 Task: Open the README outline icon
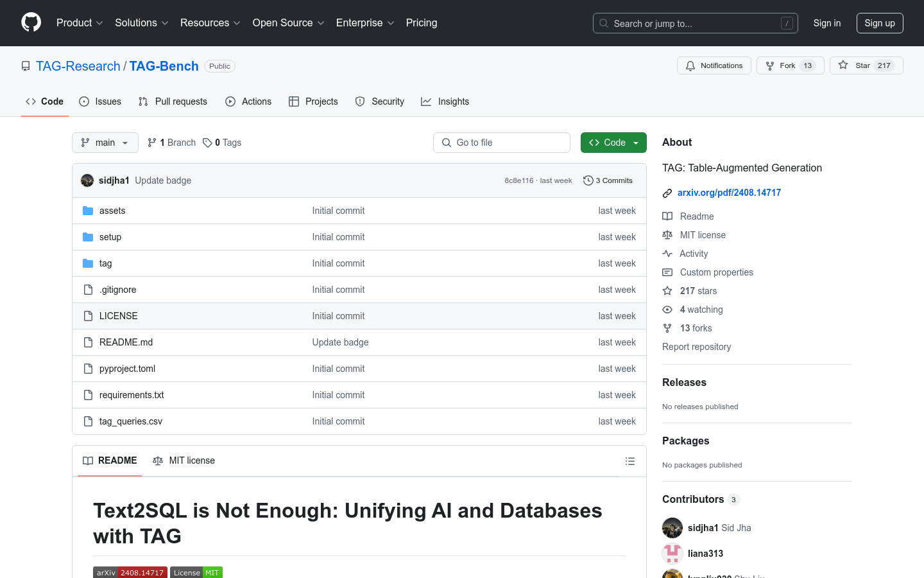tap(630, 461)
